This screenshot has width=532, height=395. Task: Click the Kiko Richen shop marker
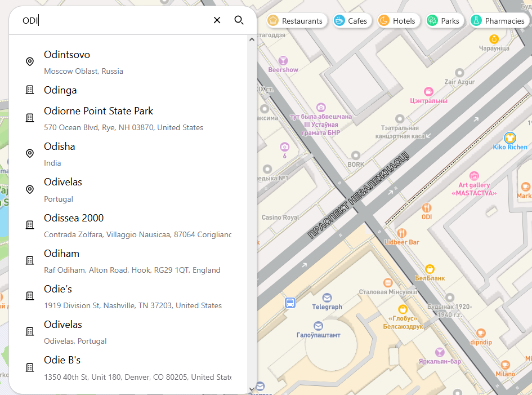point(510,137)
